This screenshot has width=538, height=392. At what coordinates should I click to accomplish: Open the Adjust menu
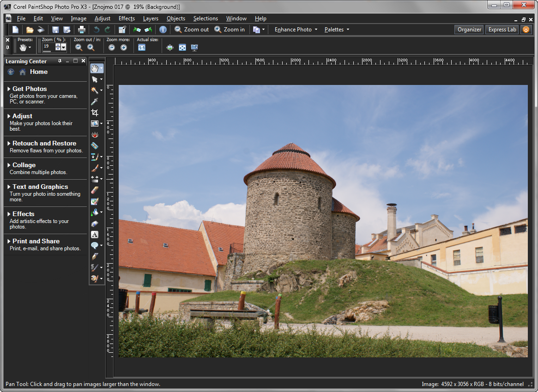[x=102, y=18]
